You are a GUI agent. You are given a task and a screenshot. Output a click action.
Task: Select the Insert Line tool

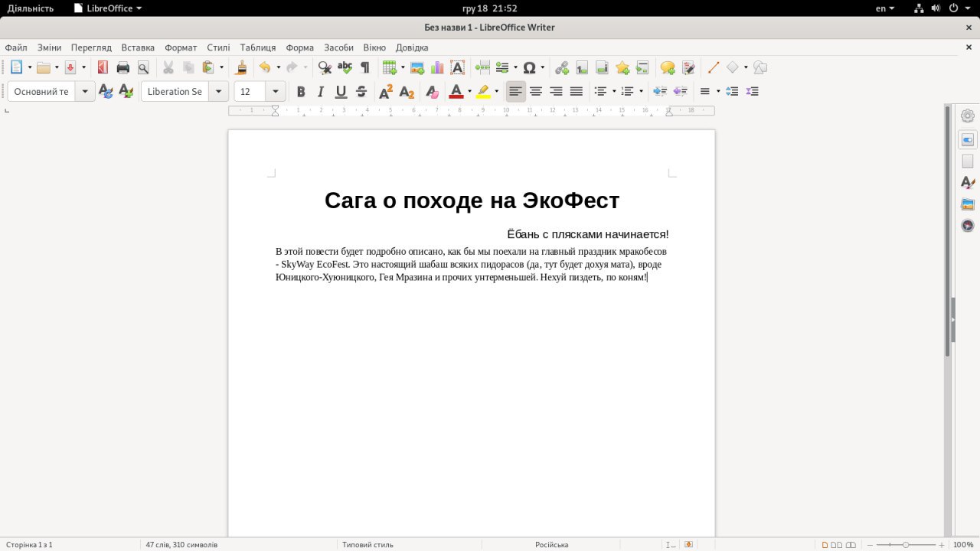click(714, 67)
